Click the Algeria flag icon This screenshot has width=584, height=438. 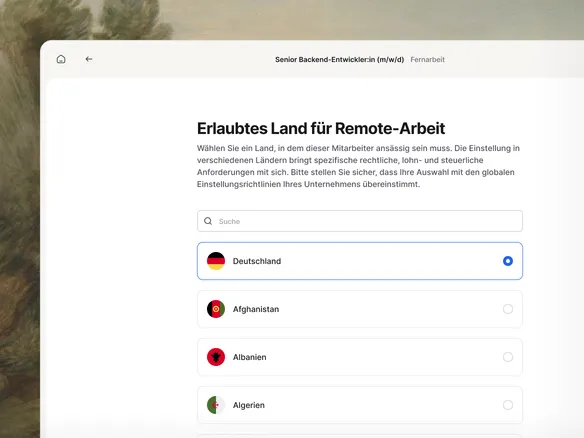pos(216,405)
